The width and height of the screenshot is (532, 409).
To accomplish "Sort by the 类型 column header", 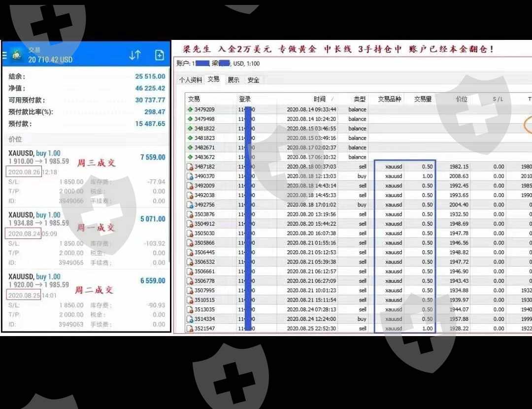I will (360, 99).
